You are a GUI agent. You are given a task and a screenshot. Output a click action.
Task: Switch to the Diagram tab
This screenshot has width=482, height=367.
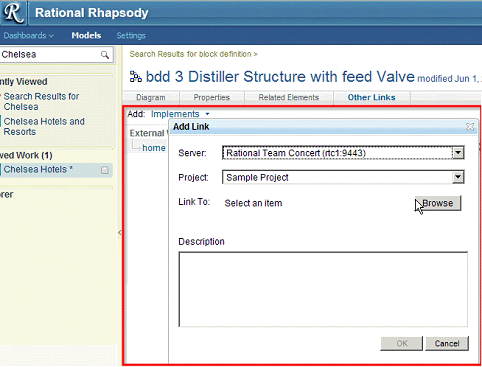coord(151,98)
